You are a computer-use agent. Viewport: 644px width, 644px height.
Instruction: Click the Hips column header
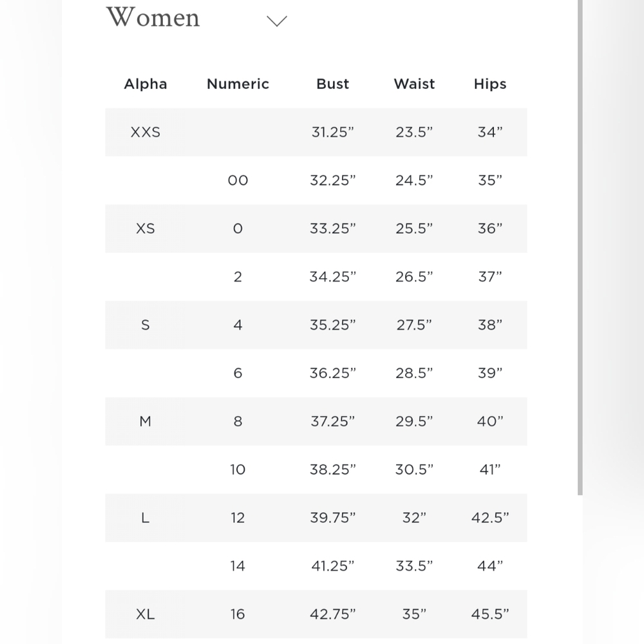coord(490,84)
